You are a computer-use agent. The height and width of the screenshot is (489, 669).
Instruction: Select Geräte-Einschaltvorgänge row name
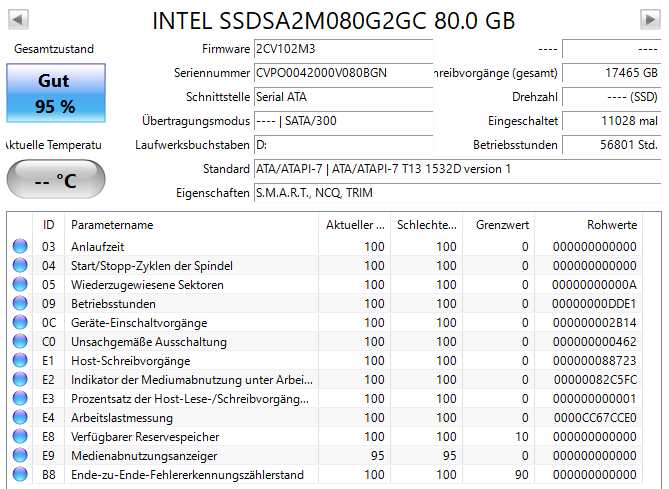139,323
